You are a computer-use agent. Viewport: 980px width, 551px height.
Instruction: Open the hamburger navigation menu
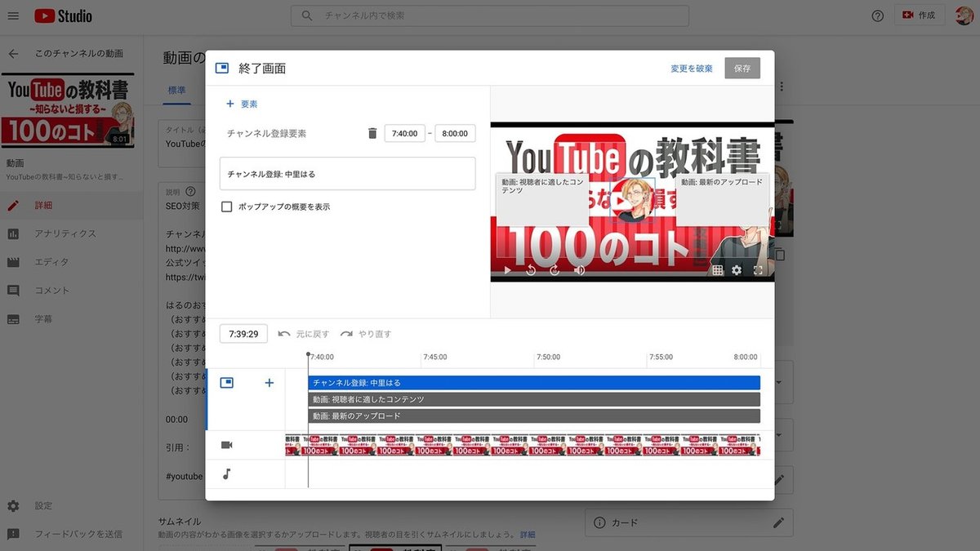(13, 15)
